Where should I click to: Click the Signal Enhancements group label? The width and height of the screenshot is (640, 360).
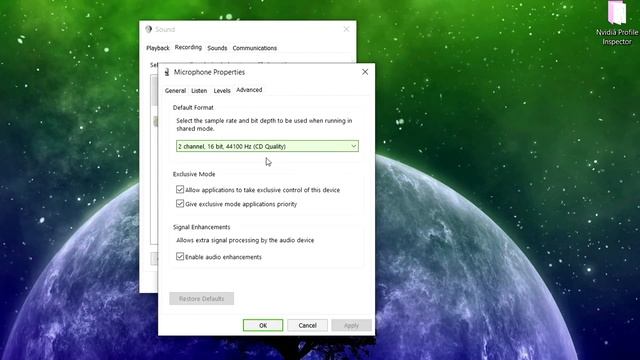tap(202, 227)
